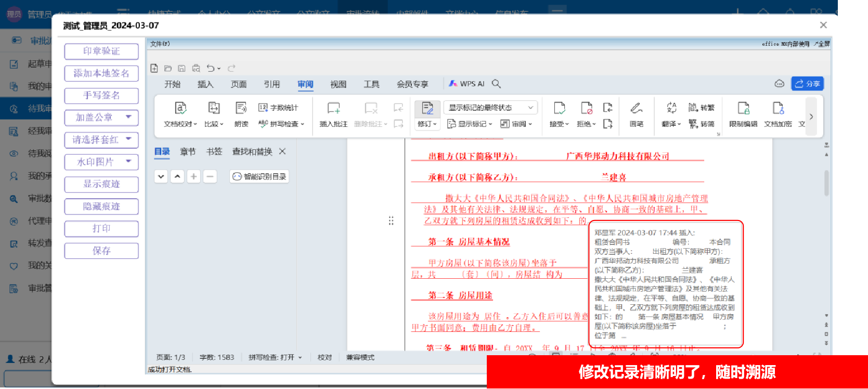The height and width of the screenshot is (389, 868).
Task: Click the 印章验证 button
Action: coord(101,51)
